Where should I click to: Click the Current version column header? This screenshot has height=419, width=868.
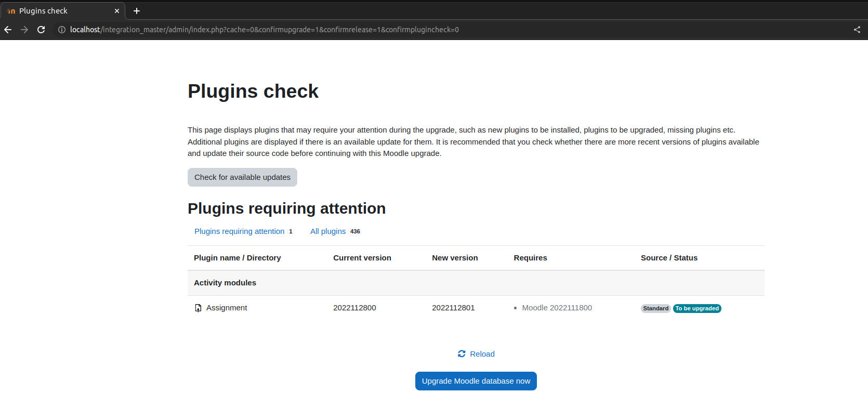pos(362,258)
